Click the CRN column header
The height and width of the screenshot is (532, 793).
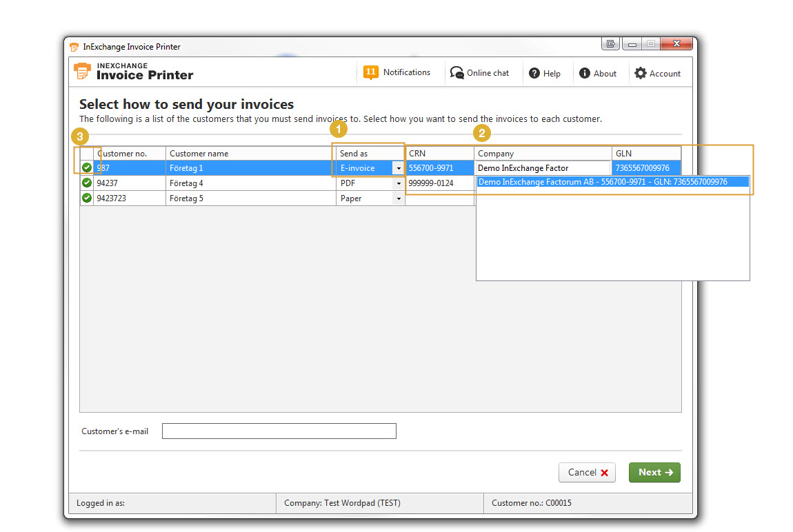tap(439, 154)
